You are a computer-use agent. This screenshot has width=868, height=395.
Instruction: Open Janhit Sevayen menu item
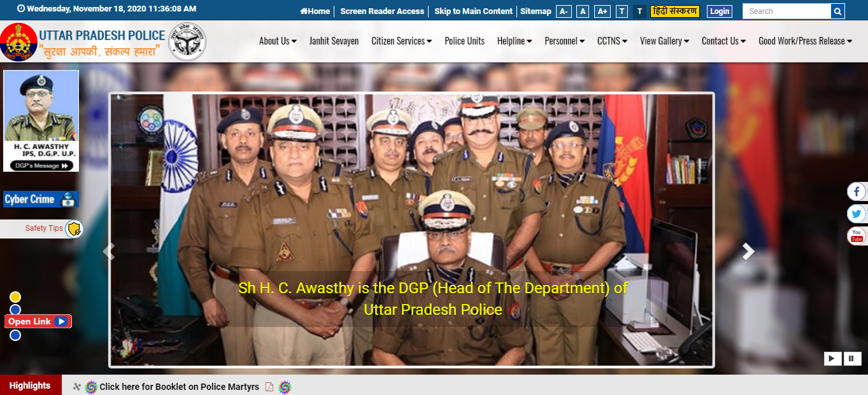tap(334, 41)
